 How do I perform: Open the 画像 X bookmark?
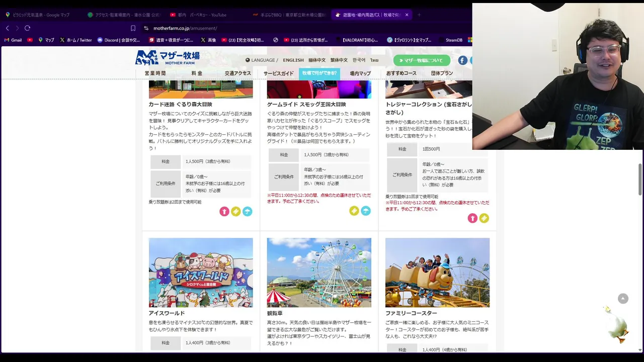[208, 40]
